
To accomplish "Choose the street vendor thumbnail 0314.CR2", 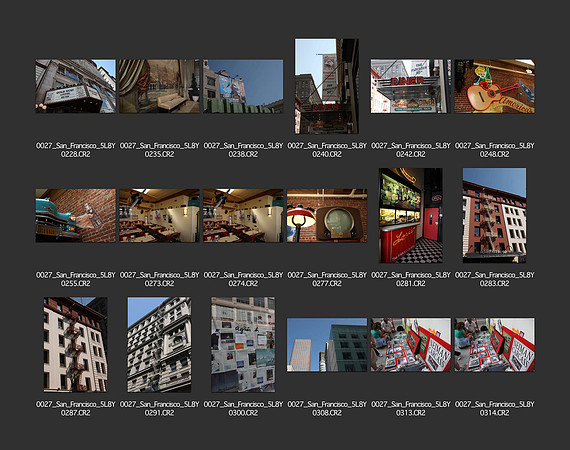I will pos(494,345).
